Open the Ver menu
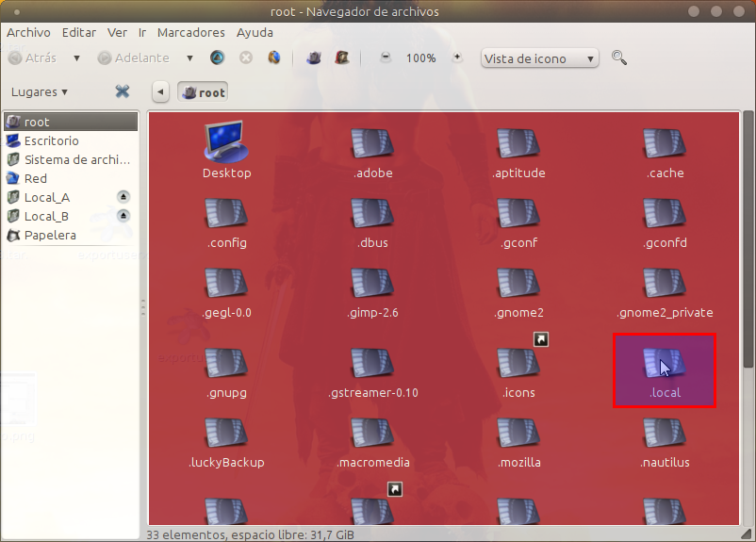 (117, 32)
